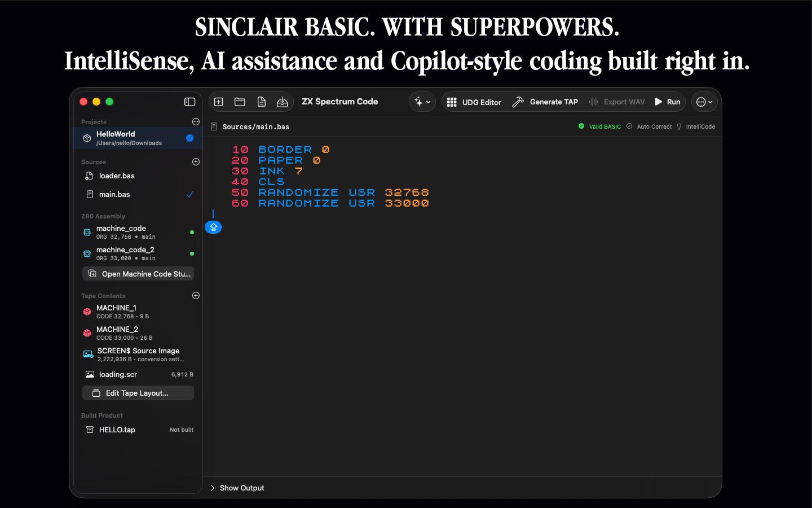
Task: Add a new source file
Action: pos(196,161)
